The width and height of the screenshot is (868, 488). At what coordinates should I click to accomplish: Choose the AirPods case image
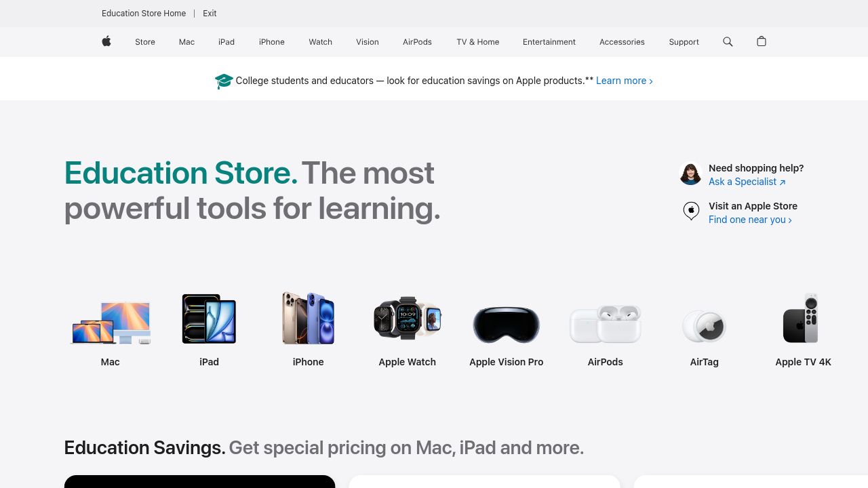point(606,324)
